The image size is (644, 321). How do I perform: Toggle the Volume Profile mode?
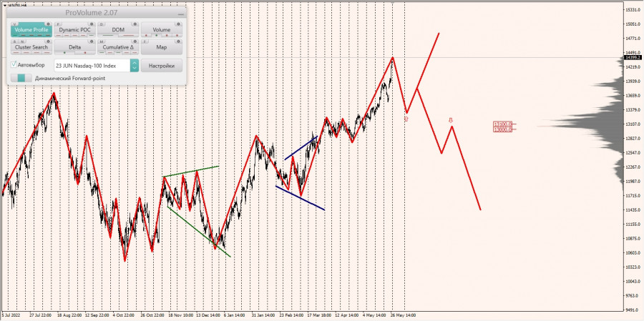[31, 30]
